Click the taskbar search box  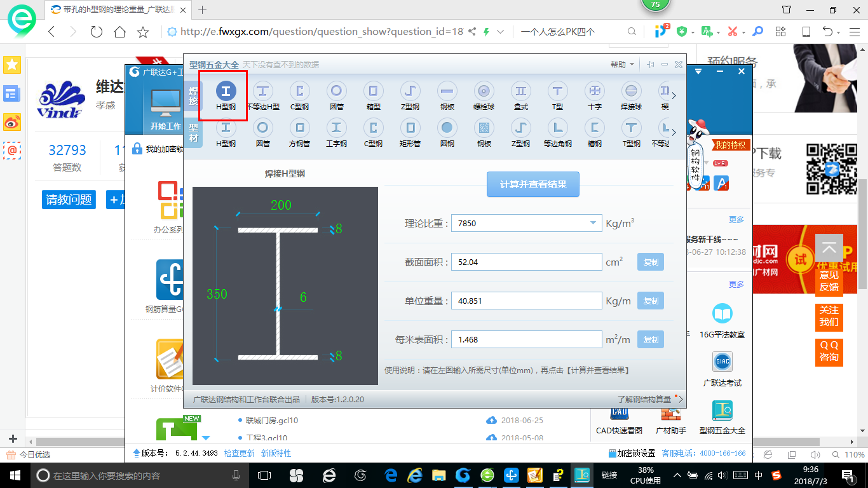[x=139, y=475]
